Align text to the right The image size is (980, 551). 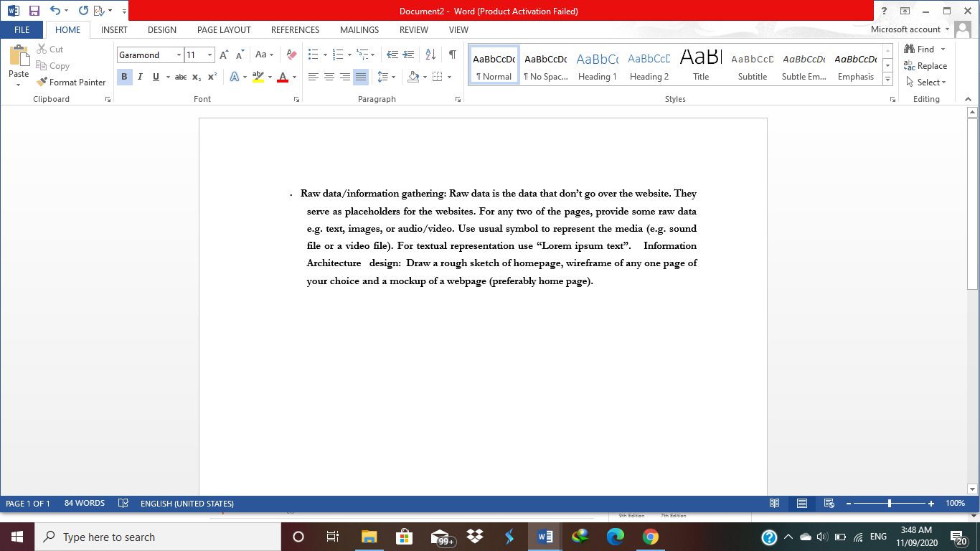345,77
